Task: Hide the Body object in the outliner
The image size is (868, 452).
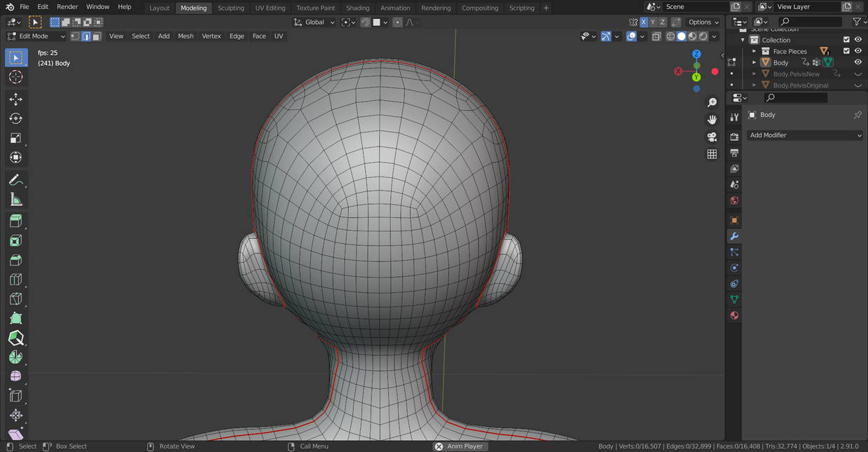Action: coord(857,62)
